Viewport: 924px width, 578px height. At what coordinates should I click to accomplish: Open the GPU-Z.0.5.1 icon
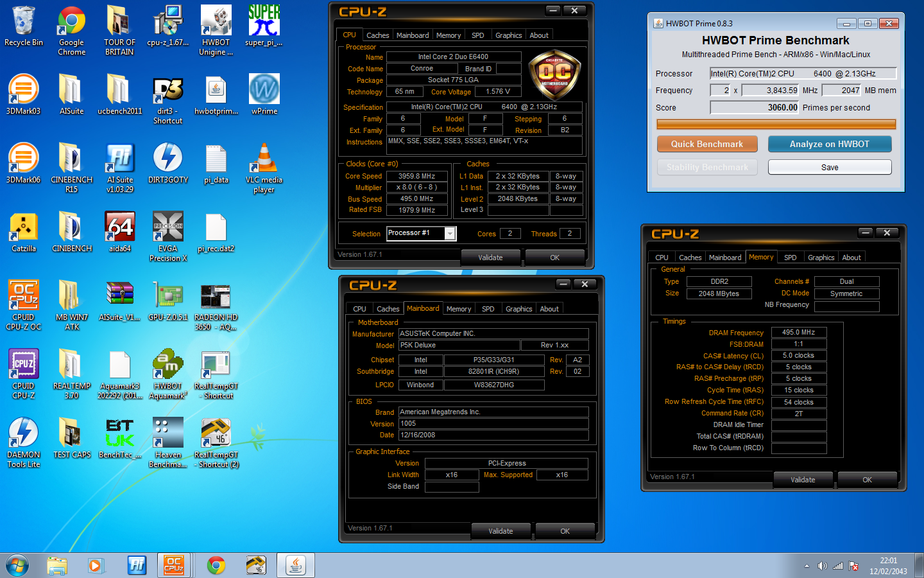coord(168,301)
